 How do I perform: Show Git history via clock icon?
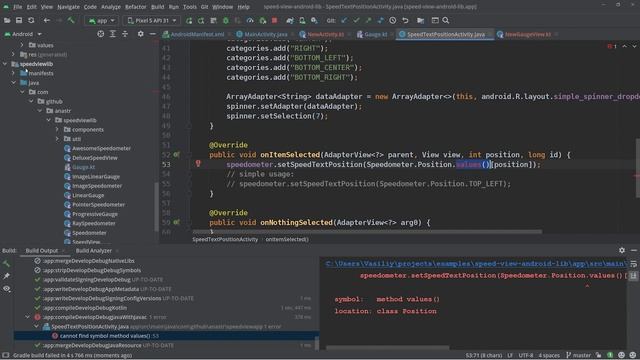[393, 20]
